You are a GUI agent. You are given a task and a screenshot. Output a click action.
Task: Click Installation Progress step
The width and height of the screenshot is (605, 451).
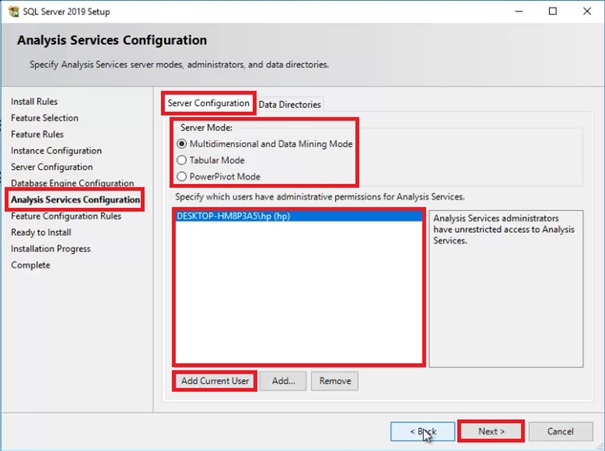[51, 249]
